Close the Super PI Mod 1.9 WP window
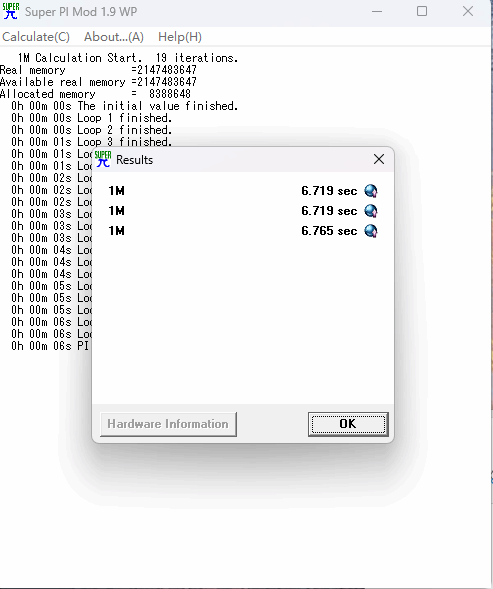 point(468,11)
